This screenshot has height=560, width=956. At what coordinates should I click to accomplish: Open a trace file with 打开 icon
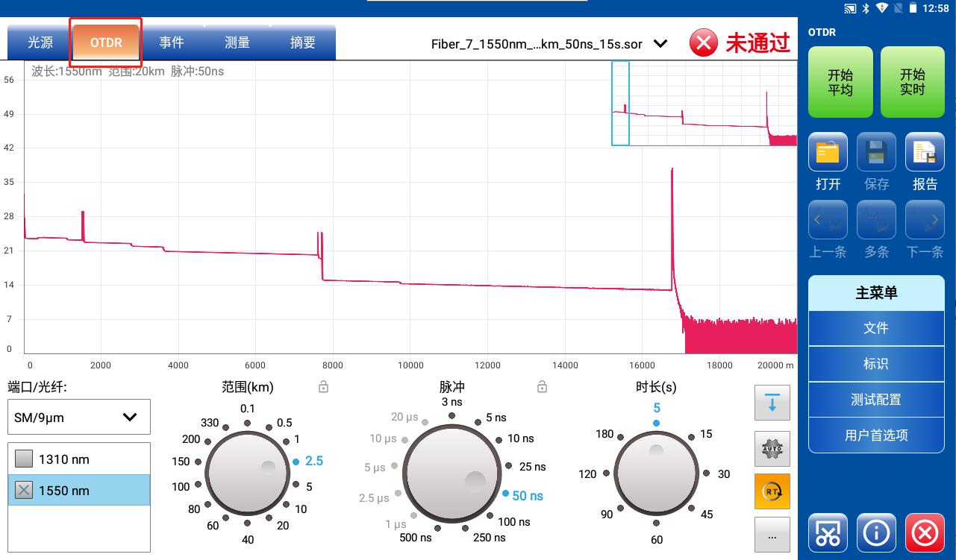click(828, 152)
